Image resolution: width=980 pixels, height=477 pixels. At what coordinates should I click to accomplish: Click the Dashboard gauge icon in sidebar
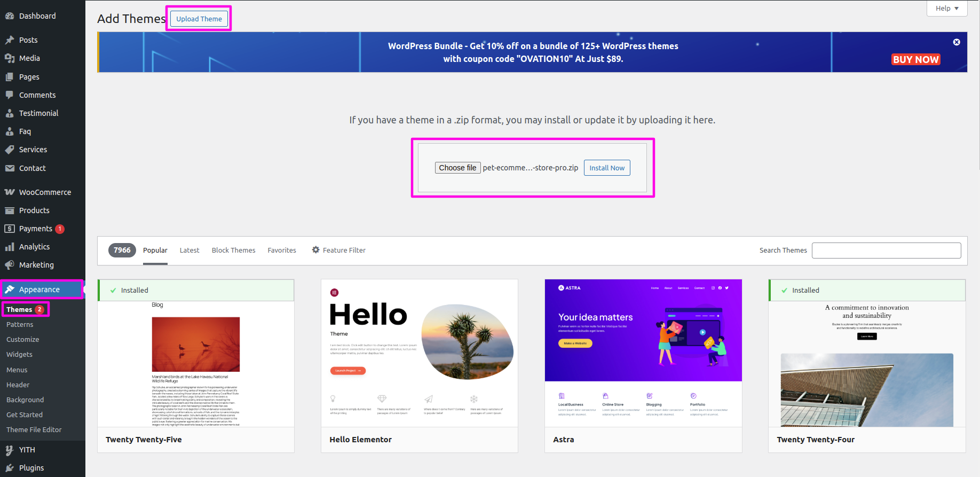10,16
